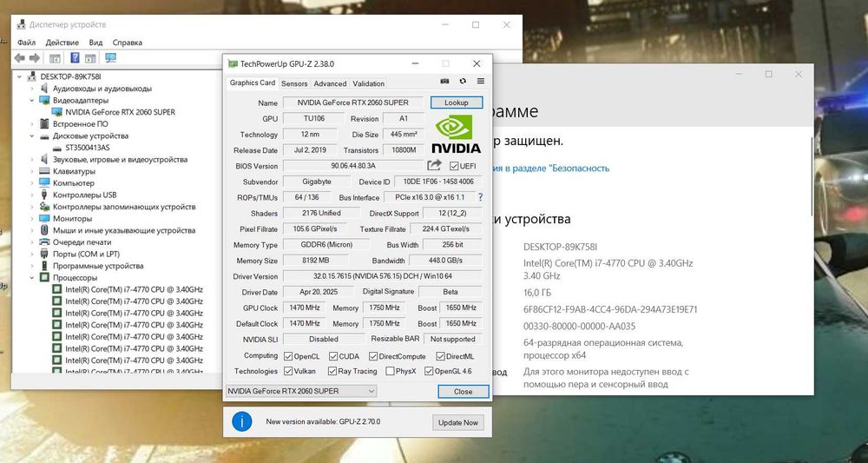Enable the PhysX checkbox

pos(391,371)
